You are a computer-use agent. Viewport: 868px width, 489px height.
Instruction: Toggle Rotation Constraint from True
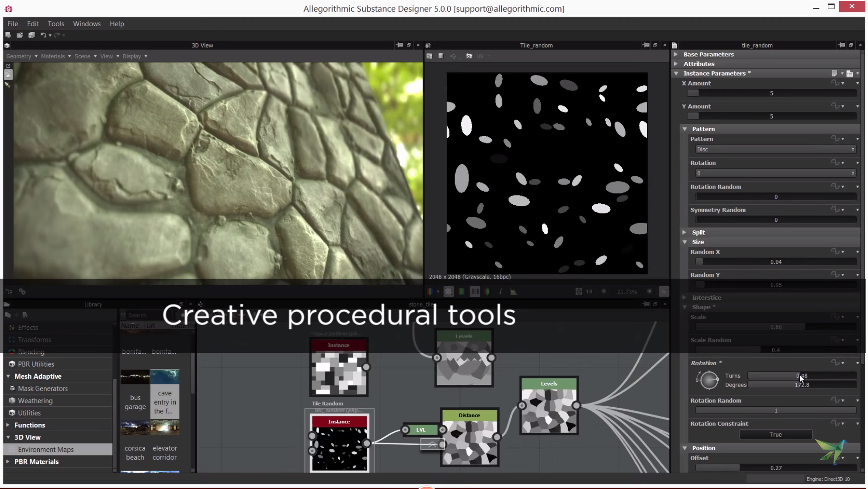click(x=776, y=434)
